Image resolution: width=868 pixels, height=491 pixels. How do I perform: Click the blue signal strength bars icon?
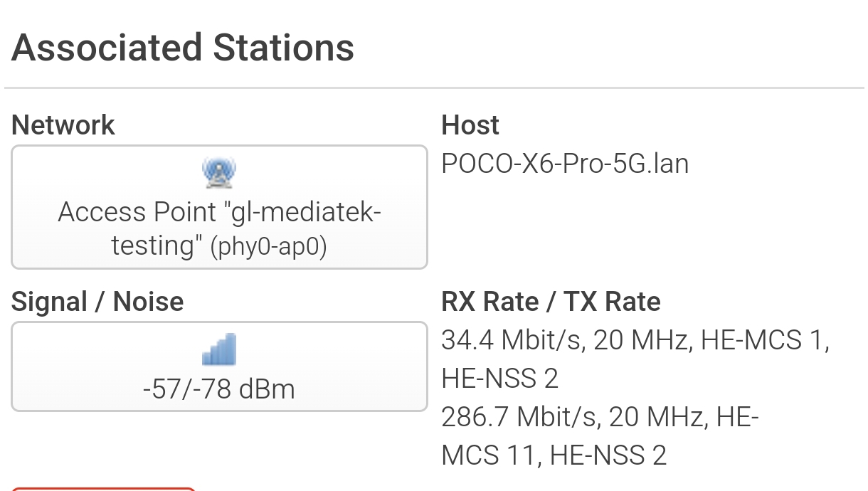pyautogui.click(x=219, y=349)
